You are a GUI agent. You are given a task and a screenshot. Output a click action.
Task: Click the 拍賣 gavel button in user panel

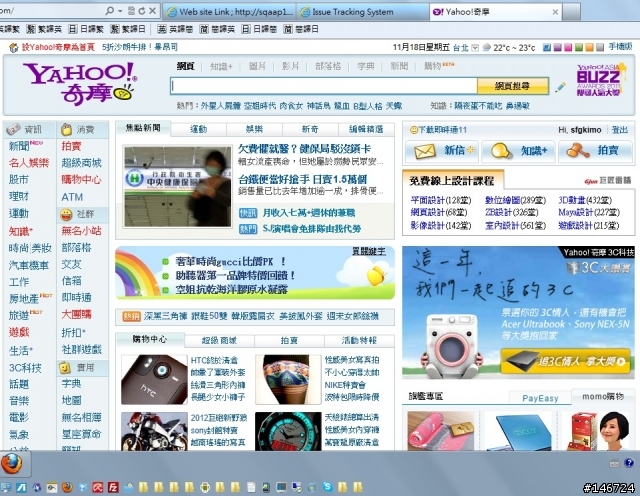click(595, 151)
